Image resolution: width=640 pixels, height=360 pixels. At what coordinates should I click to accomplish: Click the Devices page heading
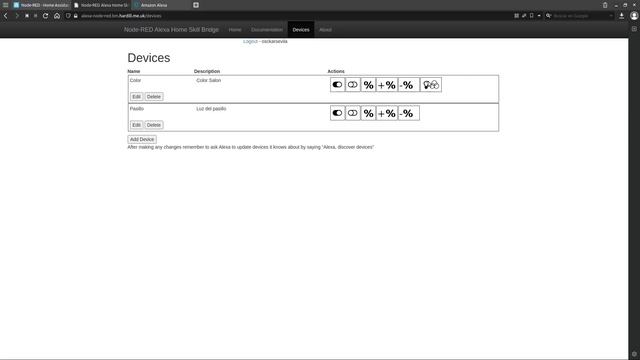coord(149,58)
